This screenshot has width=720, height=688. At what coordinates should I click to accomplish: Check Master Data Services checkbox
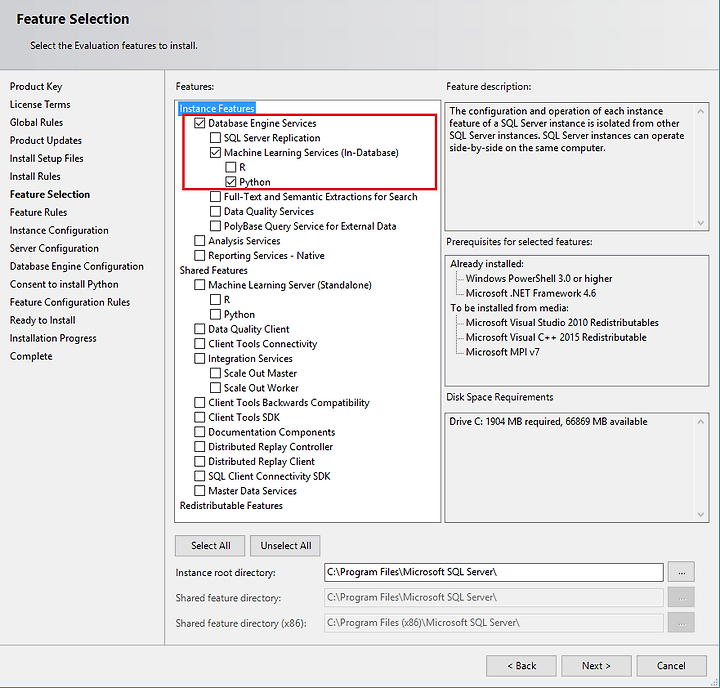pyautogui.click(x=199, y=491)
